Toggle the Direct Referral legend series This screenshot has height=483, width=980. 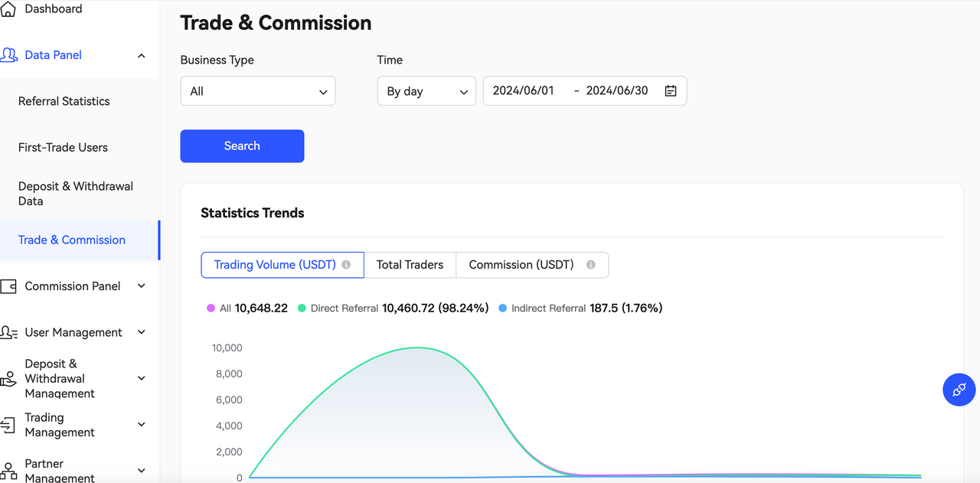tap(302, 308)
